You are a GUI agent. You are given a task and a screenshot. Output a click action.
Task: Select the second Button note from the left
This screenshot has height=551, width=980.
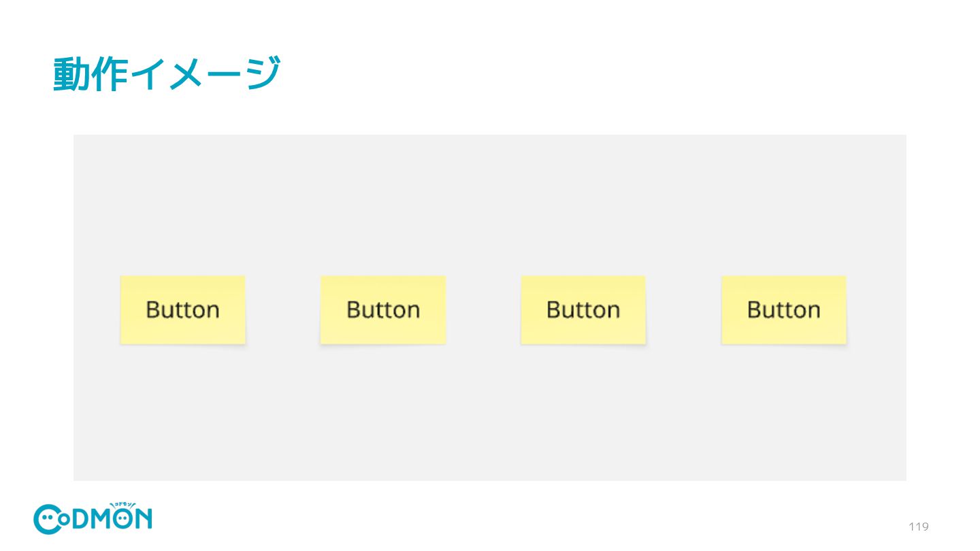click(x=382, y=310)
